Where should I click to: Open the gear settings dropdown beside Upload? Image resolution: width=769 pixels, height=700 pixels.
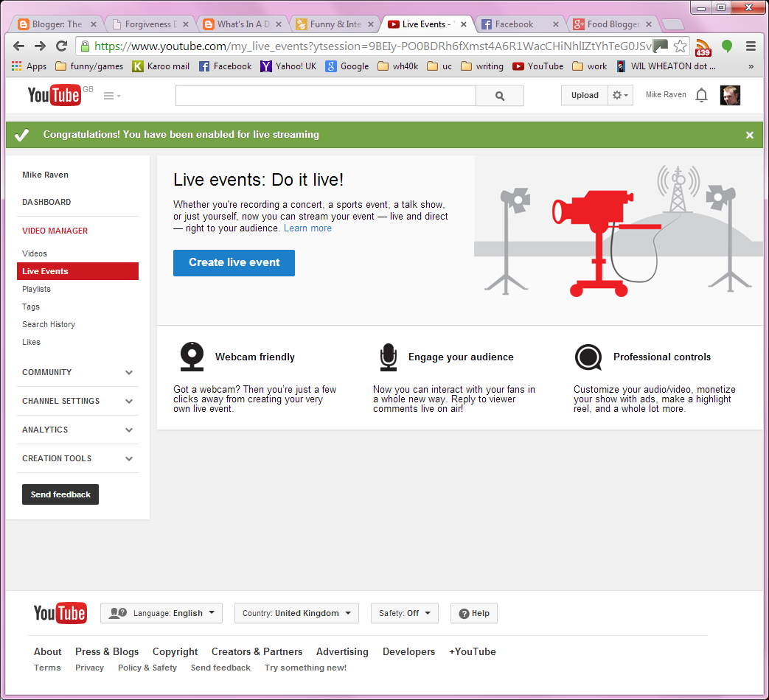620,95
